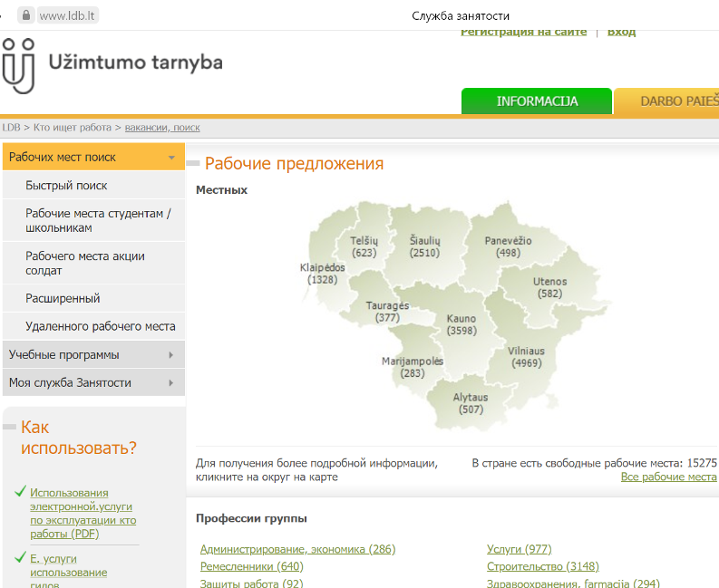This screenshot has height=588, width=719.
Task: Click the Užimtumo tarnyba logo icon
Action: pyautogui.click(x=19, y=66)
